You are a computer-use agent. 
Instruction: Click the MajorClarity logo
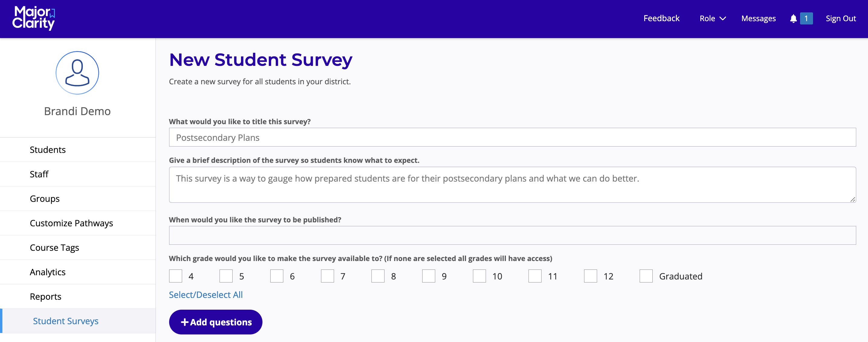[34, 18]
